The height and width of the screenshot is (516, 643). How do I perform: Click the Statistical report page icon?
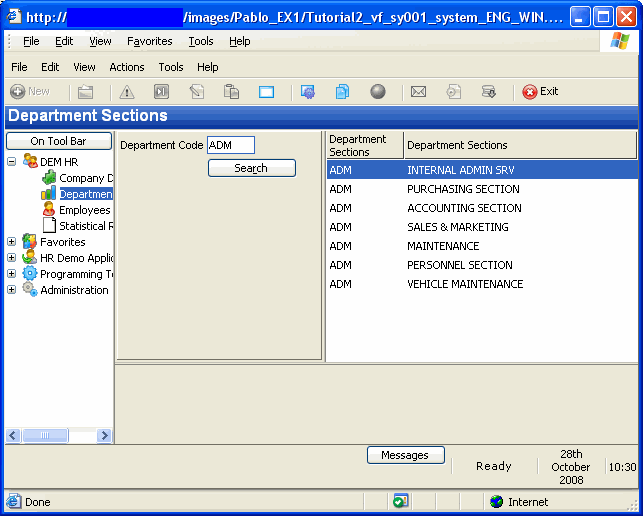point(49,225)
